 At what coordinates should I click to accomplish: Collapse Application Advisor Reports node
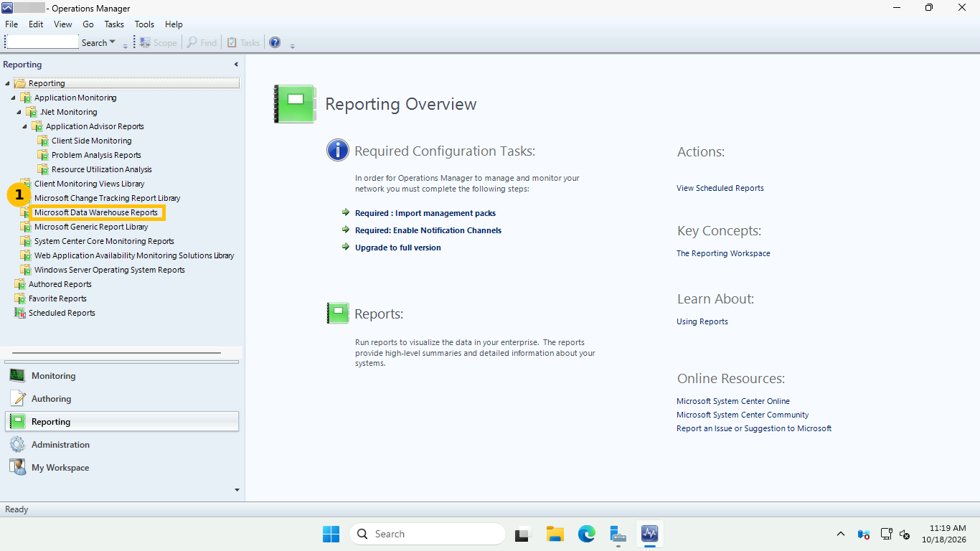point(24,126)
